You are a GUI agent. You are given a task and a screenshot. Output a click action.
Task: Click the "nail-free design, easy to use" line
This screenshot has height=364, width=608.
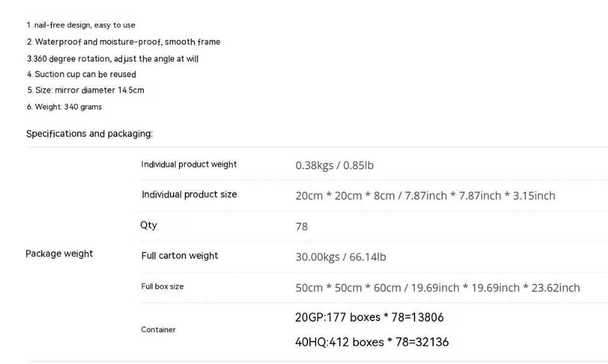coord(81,26)
